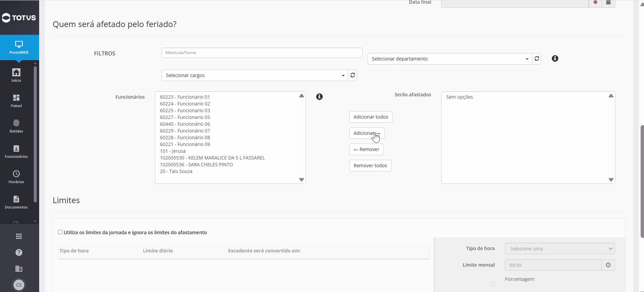Viewport: 644px width, 292px height.
Task: Select 60223 - Funcionario 01
Action: pyautogui.click(x=185, y=97)
